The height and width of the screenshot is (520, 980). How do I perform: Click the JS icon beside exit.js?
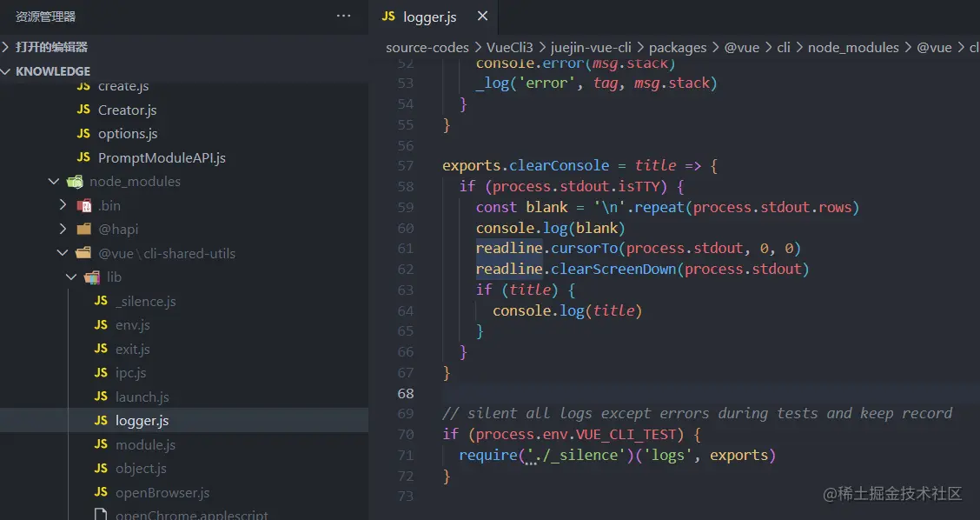(102, 349)
